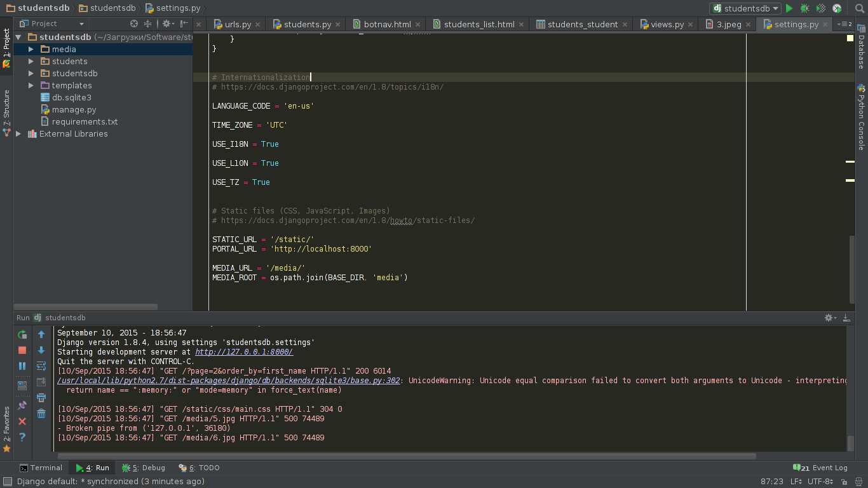Click scroll-from-source target icon in Project panel
This screenshot has height=488, width=868.
point(134,24)
